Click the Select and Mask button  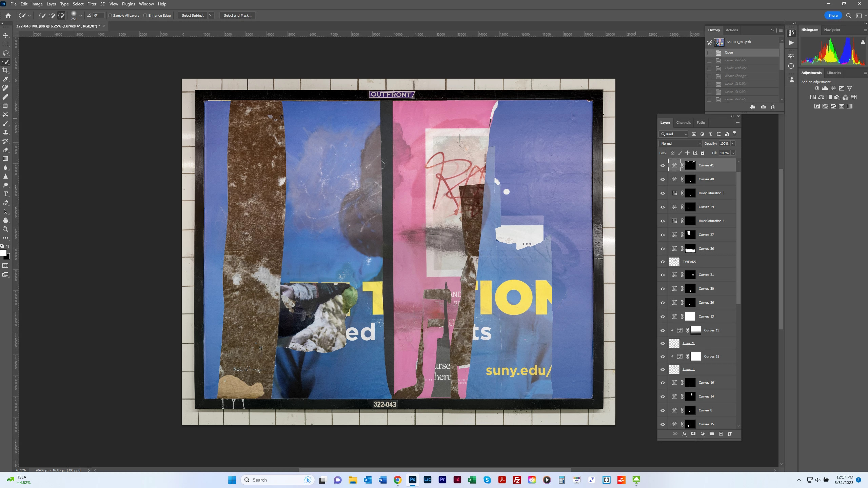coord(237,15)
